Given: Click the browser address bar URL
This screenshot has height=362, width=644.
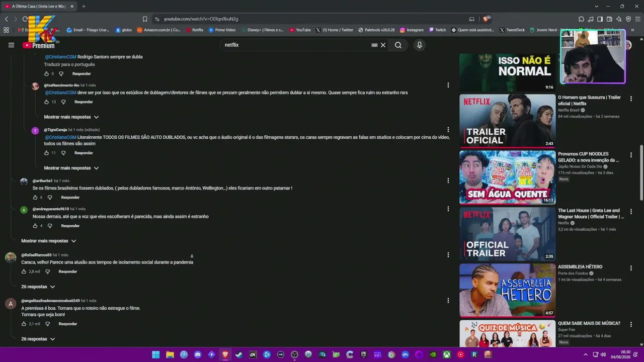Looking at the screenshot, I should pyautogui.click(x=201, y=19).
